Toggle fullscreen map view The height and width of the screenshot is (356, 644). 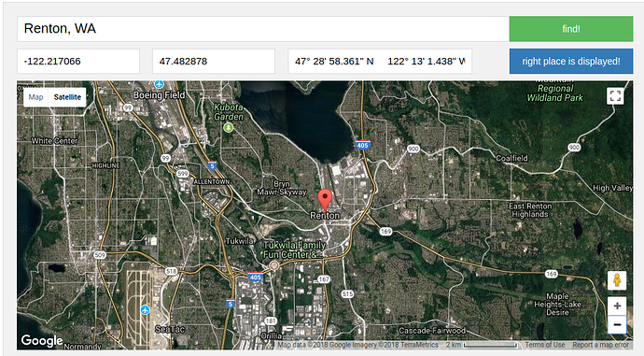tap(615, 96)
